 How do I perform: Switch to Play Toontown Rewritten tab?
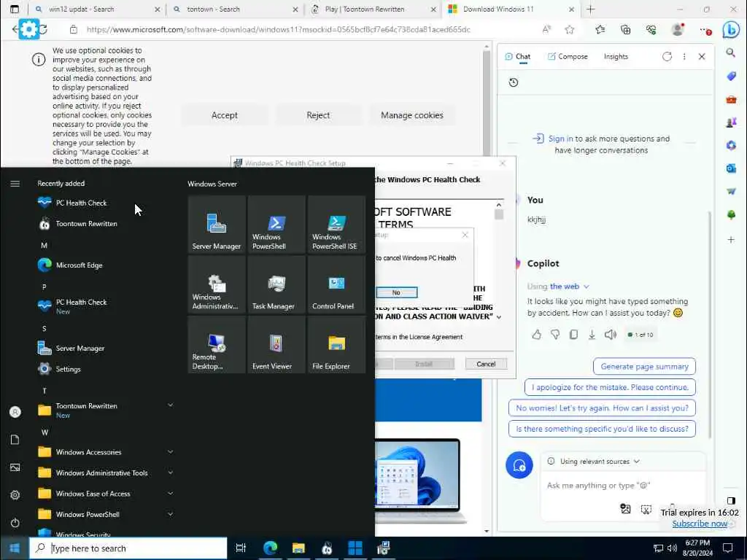(373, 9)
